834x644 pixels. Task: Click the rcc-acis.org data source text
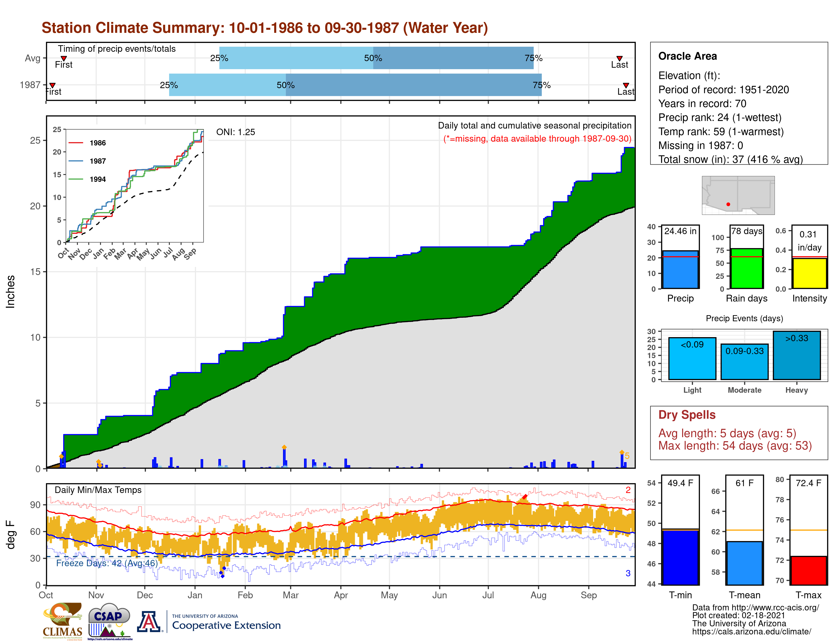[755, 607]
